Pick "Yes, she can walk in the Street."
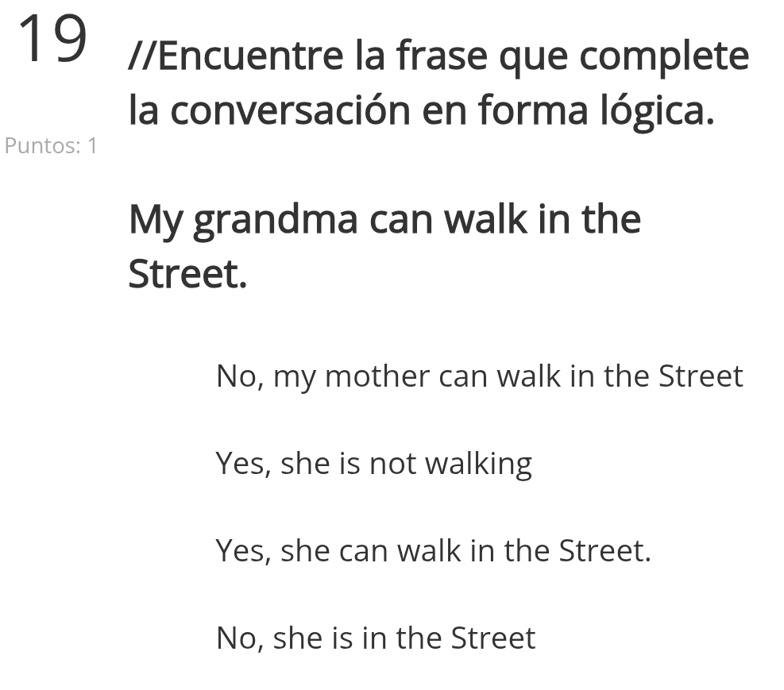The image size is (784, 690). (x=433, y=550)
